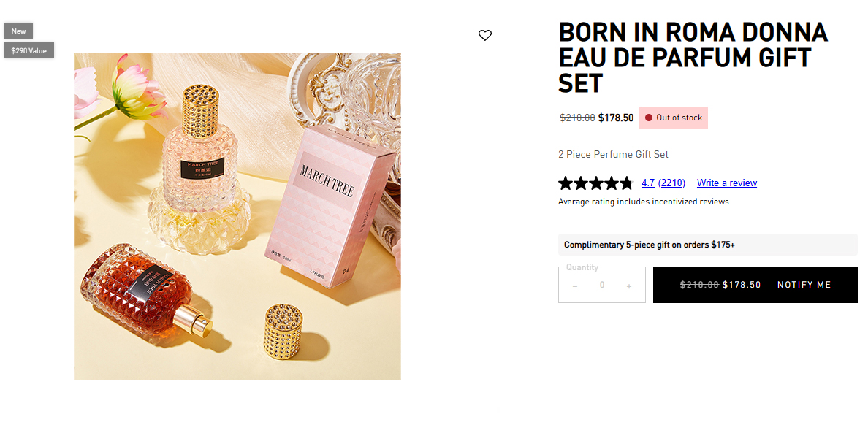The width and height of the screenshot is (868, 433).
Task: Click the red out-of-stock dot indicator
Action: 648,118
